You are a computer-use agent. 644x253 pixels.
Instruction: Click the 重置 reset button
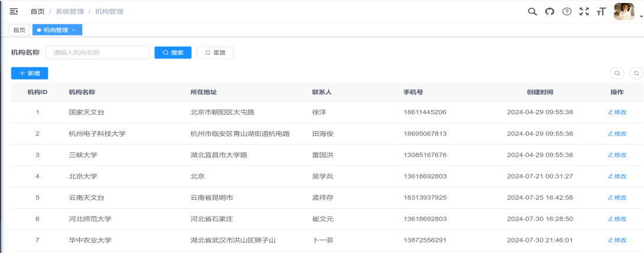(215, 53)
